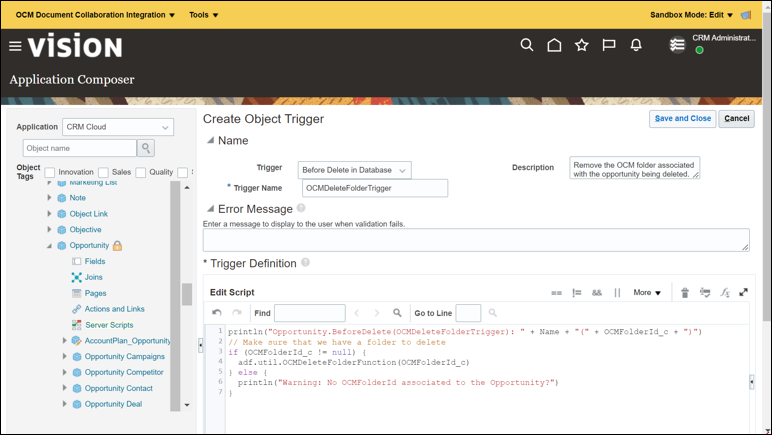The image size is (772, 435).
Task: Select Pages under Opportunity
Action: [x=96, y=293]
